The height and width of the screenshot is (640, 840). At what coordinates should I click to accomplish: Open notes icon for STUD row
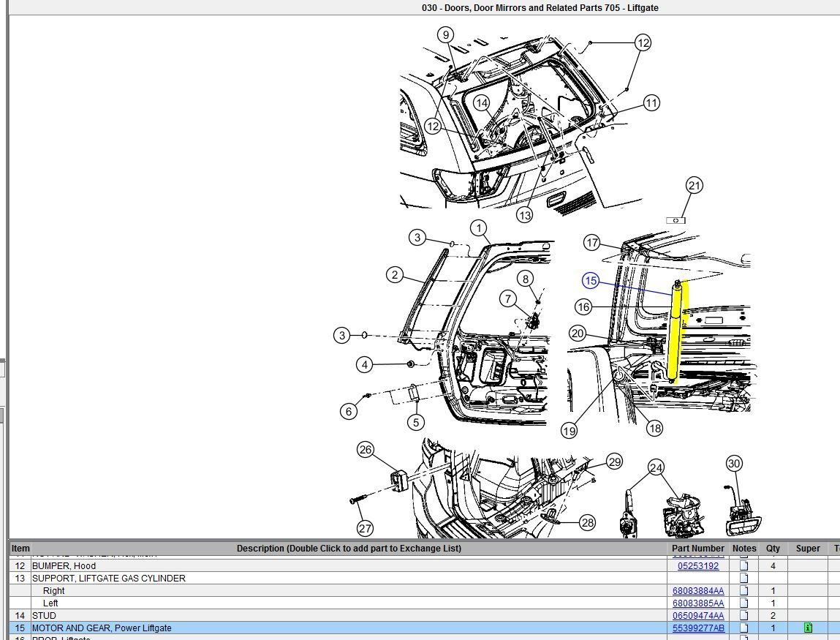[744, 615]
